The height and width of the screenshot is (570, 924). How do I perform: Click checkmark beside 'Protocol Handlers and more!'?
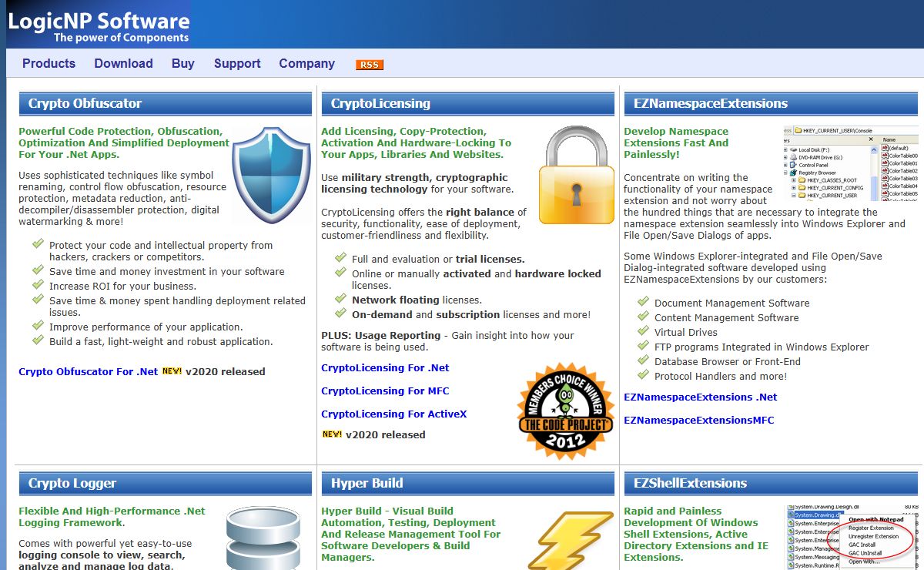click(643, 374)
